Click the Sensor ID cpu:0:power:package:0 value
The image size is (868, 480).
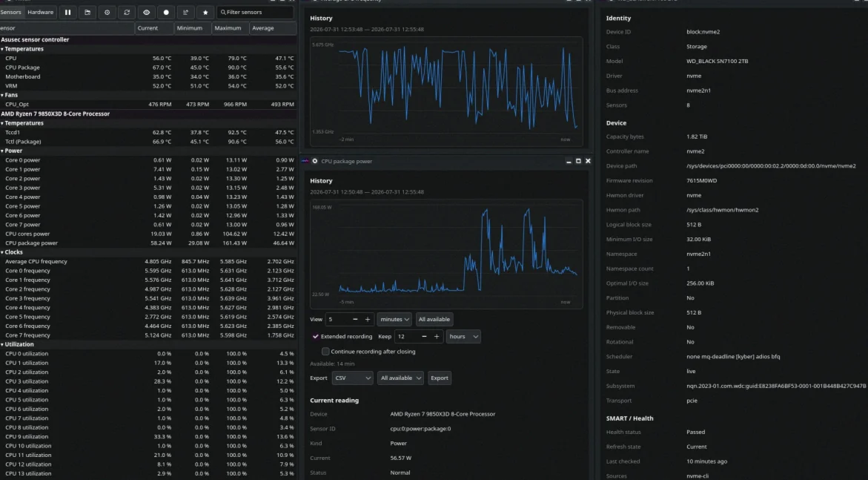[x=420, y=429]
